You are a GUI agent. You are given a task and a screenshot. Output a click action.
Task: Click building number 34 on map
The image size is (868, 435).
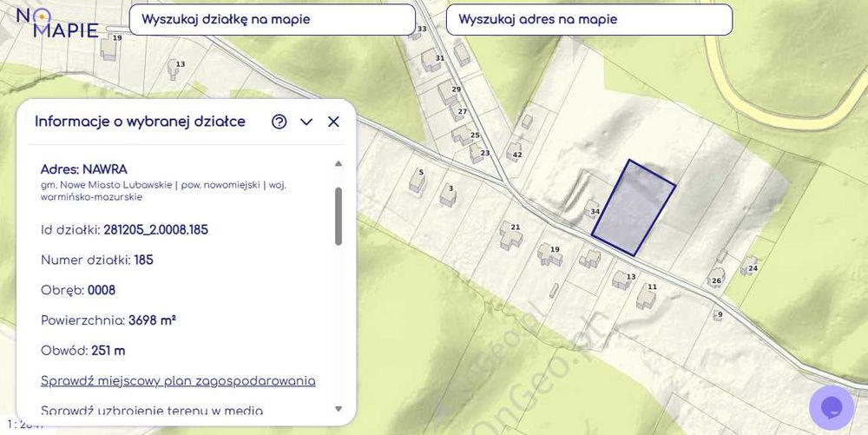pos(594,211)
